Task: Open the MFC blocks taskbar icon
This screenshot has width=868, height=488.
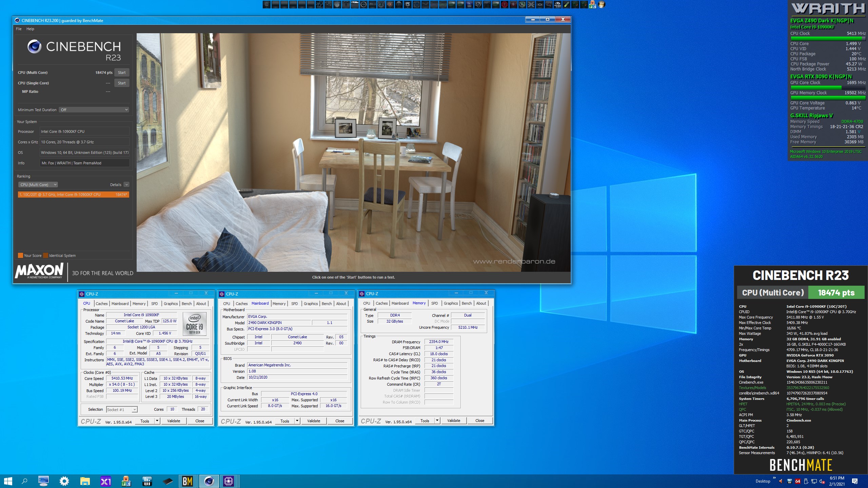Action: [126, 481]
